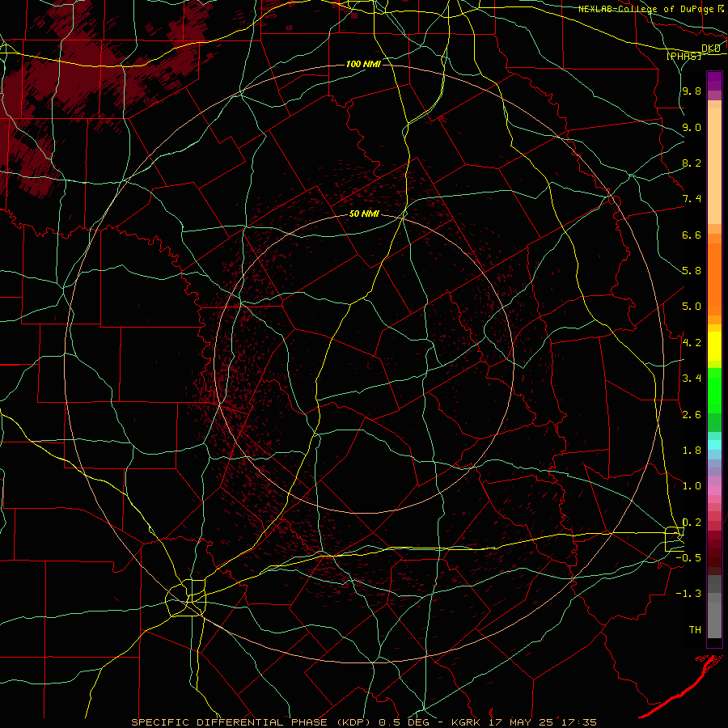Click the SPECIFIC DIFFERENTIAL PHASE (KDP) caption
This screenshot has width=728, height=728.
pos(254,722)
